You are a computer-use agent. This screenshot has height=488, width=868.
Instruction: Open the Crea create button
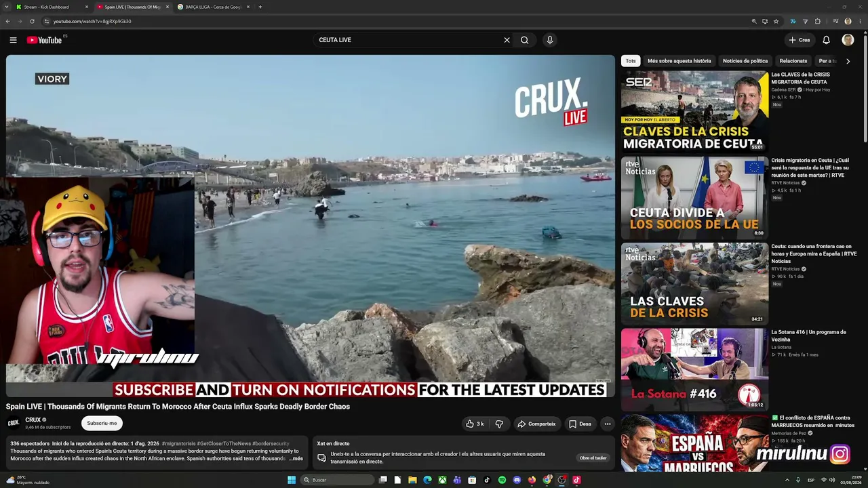tap(800, 40)
